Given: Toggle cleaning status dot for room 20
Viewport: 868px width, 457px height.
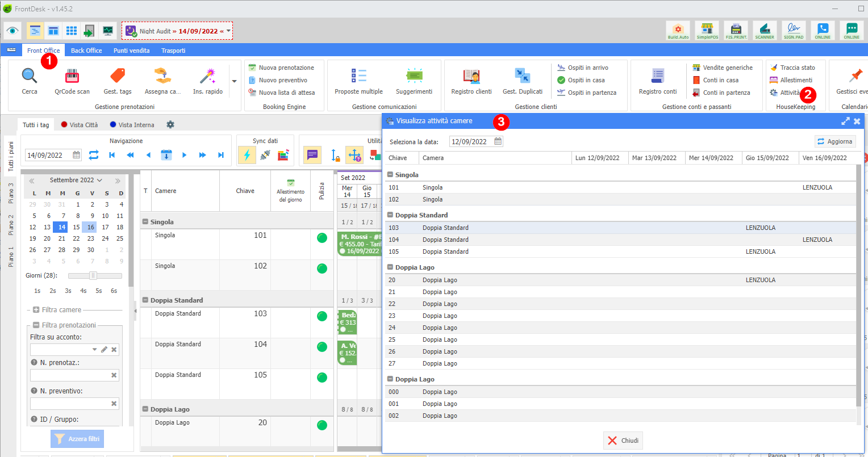Looking at the screenshot, I should coord(322,425).
